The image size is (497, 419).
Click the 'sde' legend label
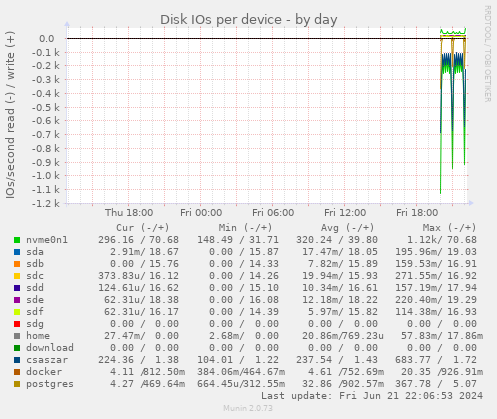coord(35,300)
